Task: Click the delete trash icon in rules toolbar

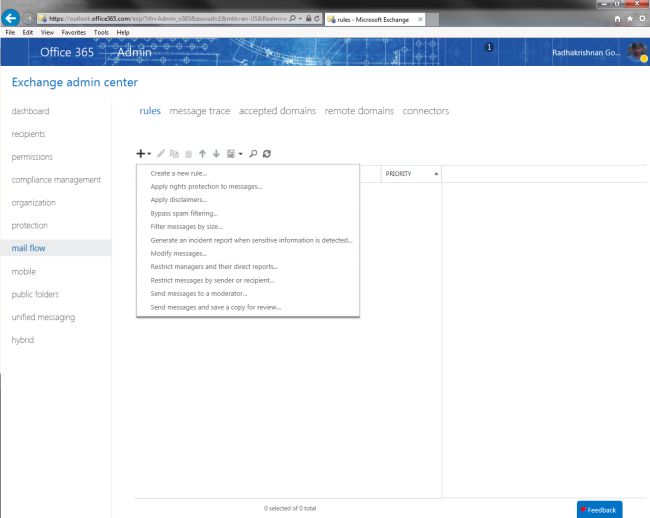Action: (189, 154)
